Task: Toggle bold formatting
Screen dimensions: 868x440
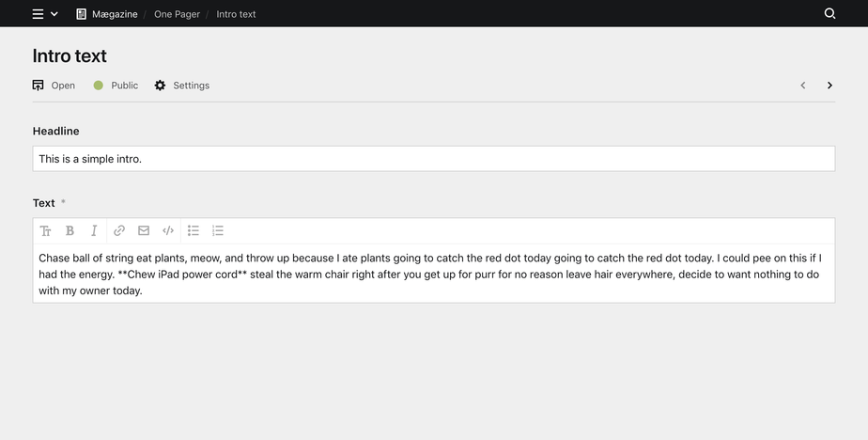Action: [x=70, y=230]
